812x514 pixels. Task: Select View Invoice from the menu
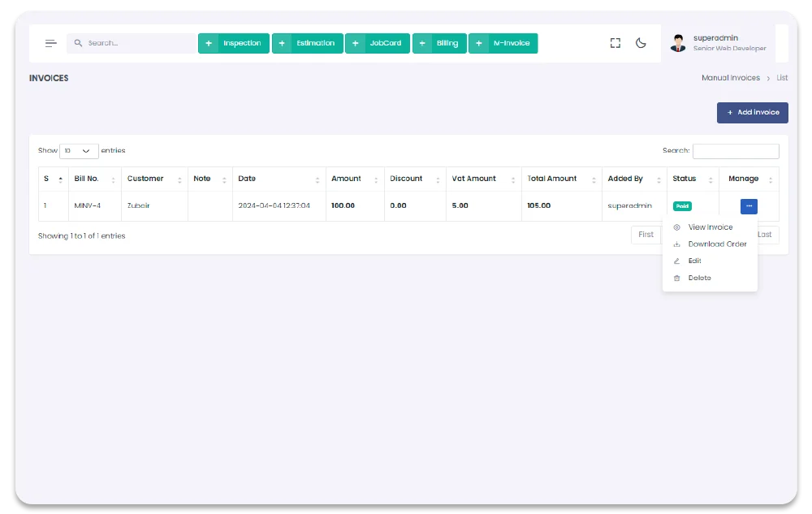click(710, 227)
